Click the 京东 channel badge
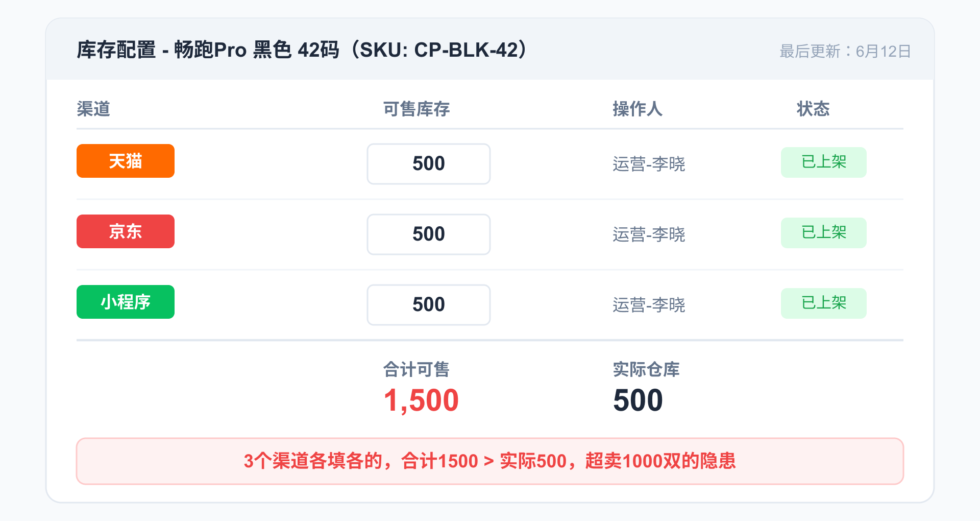Viewport: 980px width, 521px height. (125, 231)
